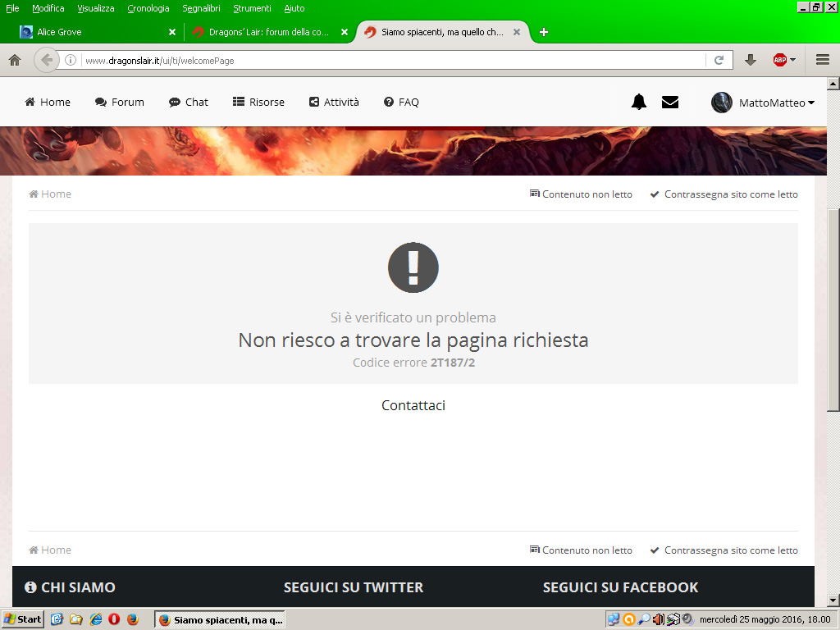This screenshot has width=840, height=630.
Task: Click the notifications bell icon
Action: pos(638,102)
